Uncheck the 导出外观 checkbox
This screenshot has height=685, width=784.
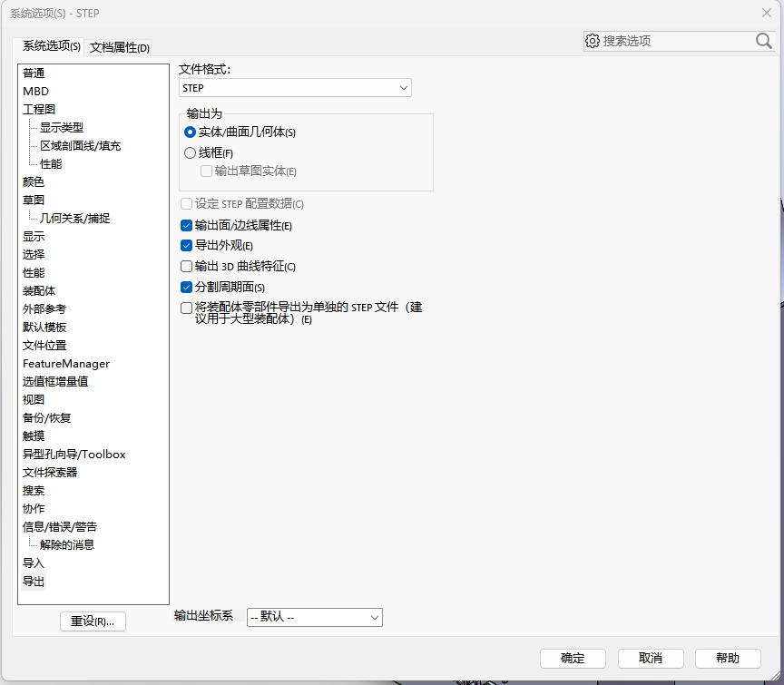coord(187,246)
